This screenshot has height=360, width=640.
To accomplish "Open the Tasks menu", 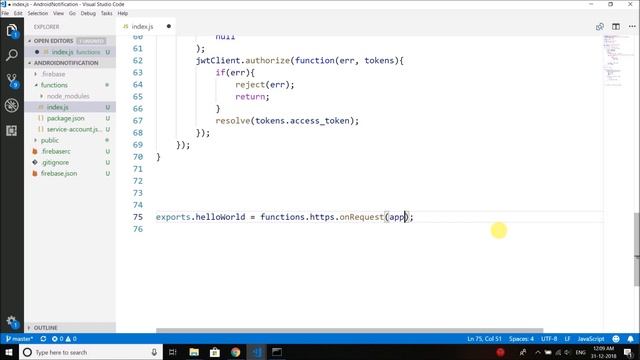I will (x=106, y=13).
